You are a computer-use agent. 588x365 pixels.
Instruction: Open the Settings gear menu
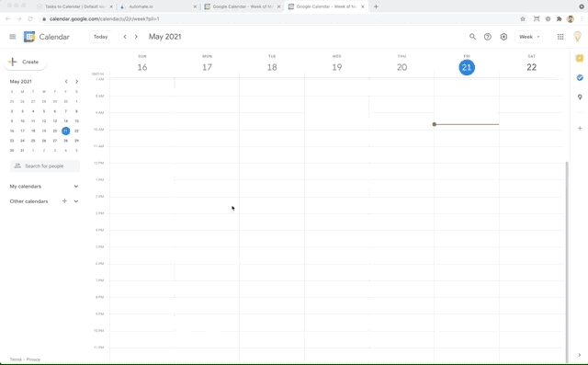[x=503, y=37]
